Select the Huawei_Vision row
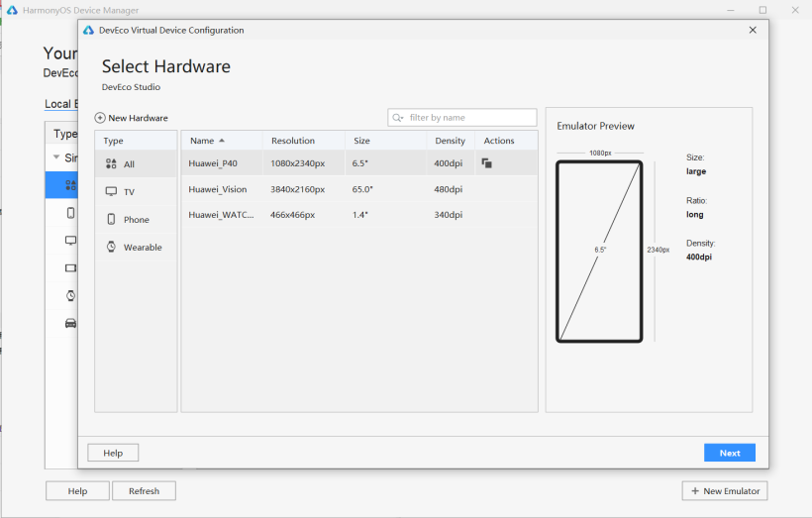Screen dimensions: 812x518 (359, 189)
